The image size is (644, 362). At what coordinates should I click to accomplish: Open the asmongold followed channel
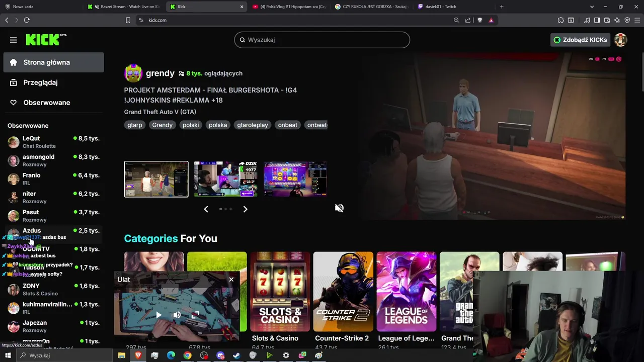[x=53, y=160]
